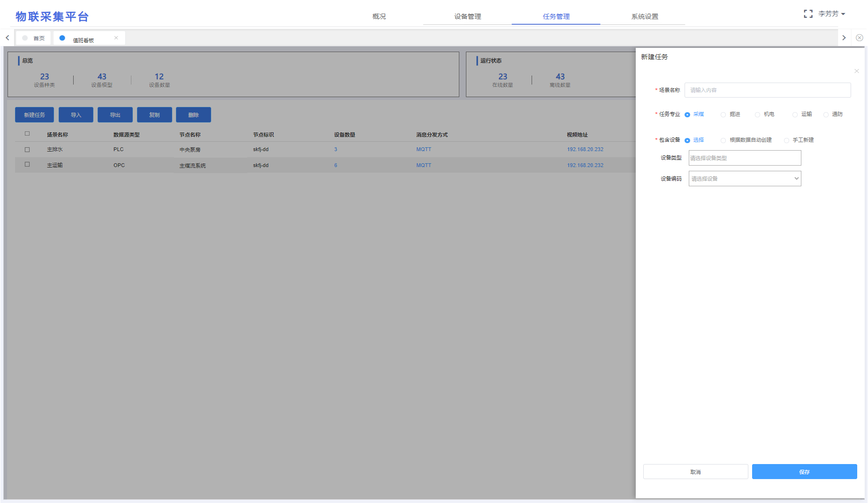Viewport: 868px width, 503px height.
Task: Click 设备种类 count 23
Action: pos(45,76)
